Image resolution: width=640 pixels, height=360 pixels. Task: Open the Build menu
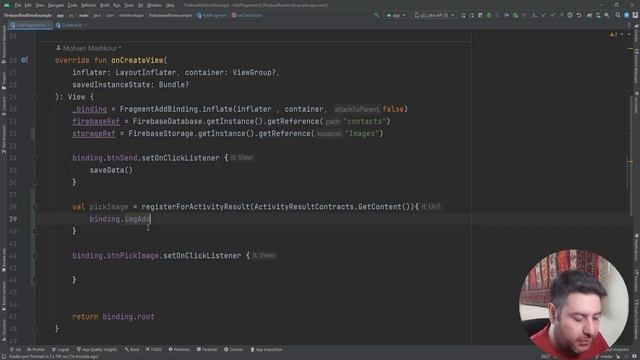pyautogui.click(x=104, y=5)
